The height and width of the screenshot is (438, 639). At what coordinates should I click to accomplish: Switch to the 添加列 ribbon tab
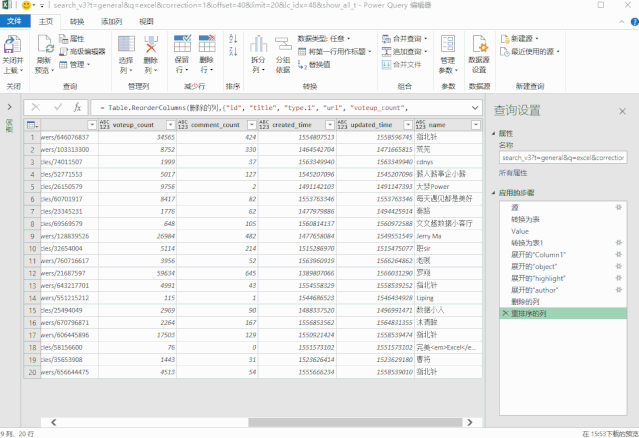click(x=111, y=22)
